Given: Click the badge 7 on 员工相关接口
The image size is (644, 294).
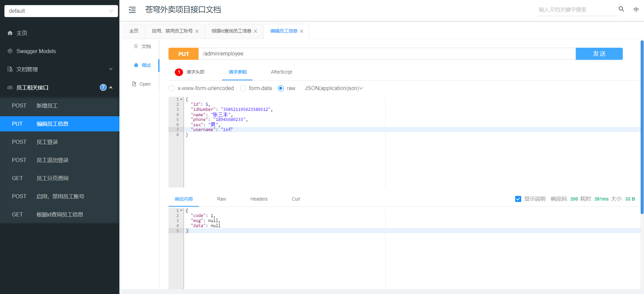Looking at the screenshot, I should [x=103, y=87].
